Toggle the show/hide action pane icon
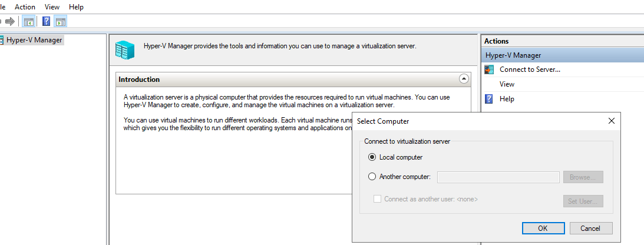This screenshot has height=245, width=644. [60, 21]
